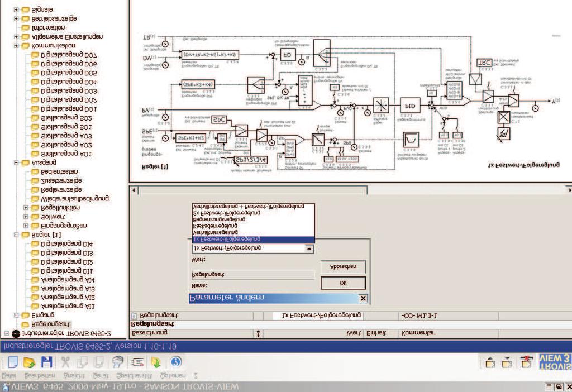Image resolution: width=572 pixels, height=392 pixels.
Task: Expand the Betriebsanzeige tree node
Action: point(16,18)
